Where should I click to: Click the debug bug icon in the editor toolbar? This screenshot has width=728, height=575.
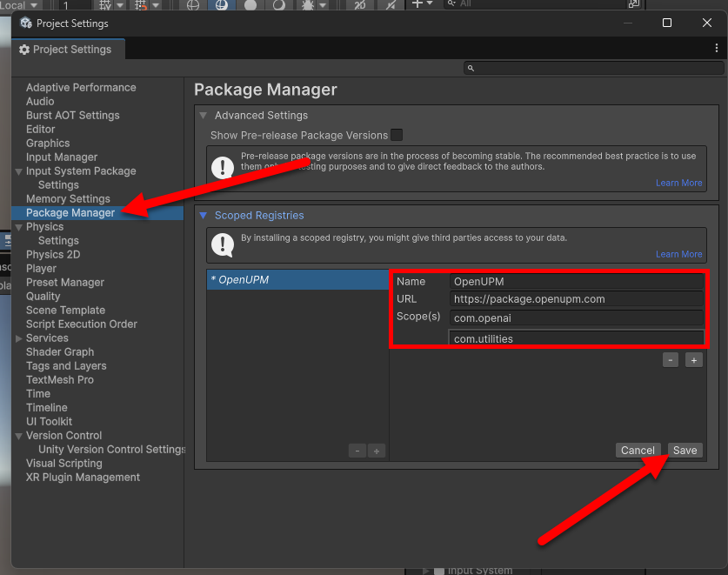(308, 4)
